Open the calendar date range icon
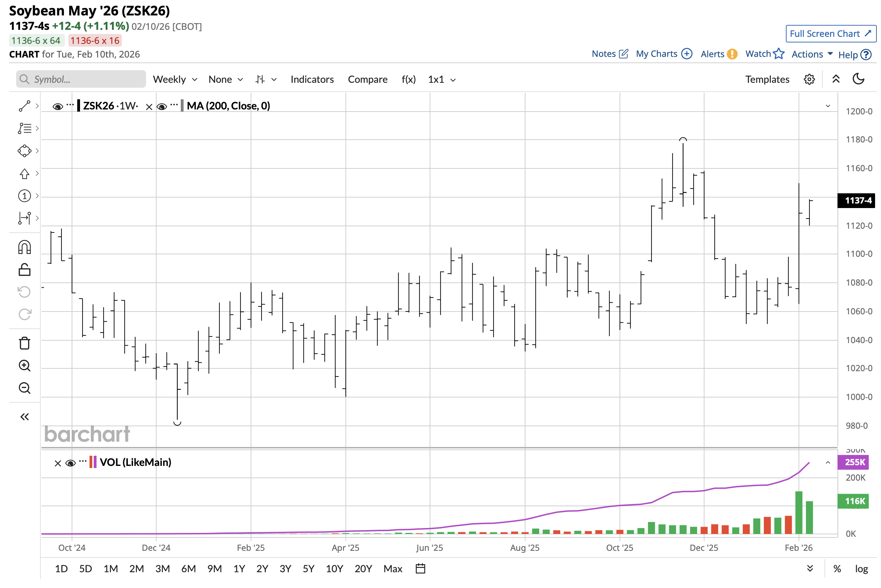The image size is (881, 588). pos(420,569)
